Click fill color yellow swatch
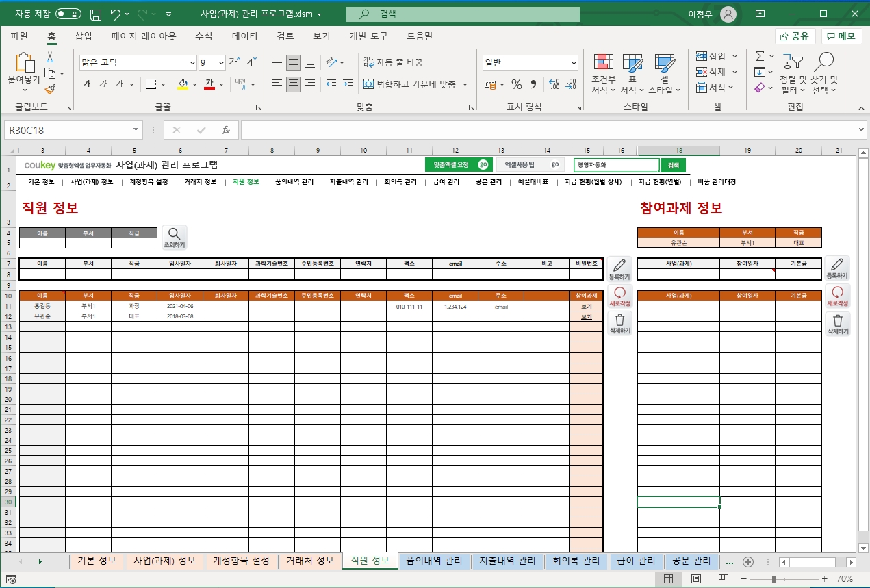The height and width of the screenshot is (588, 870). [182, 84]
